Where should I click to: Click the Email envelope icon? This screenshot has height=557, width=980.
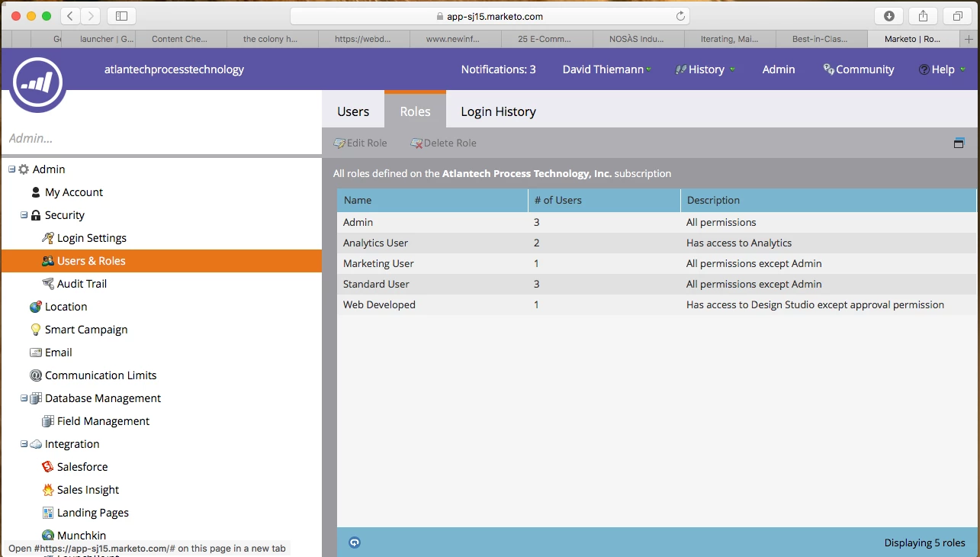pyautogui.click(x=36, y=353)
